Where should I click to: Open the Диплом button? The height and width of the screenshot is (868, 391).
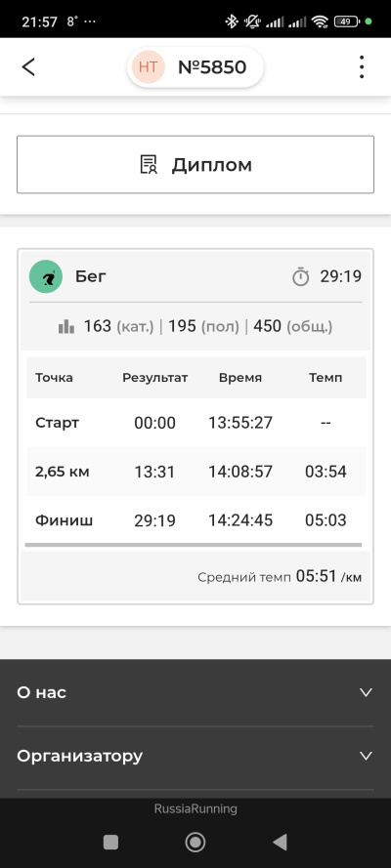point(195,164)
